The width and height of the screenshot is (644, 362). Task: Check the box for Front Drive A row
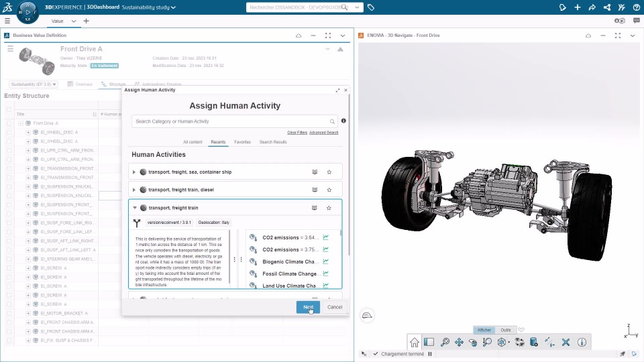[x=9, y=123]
